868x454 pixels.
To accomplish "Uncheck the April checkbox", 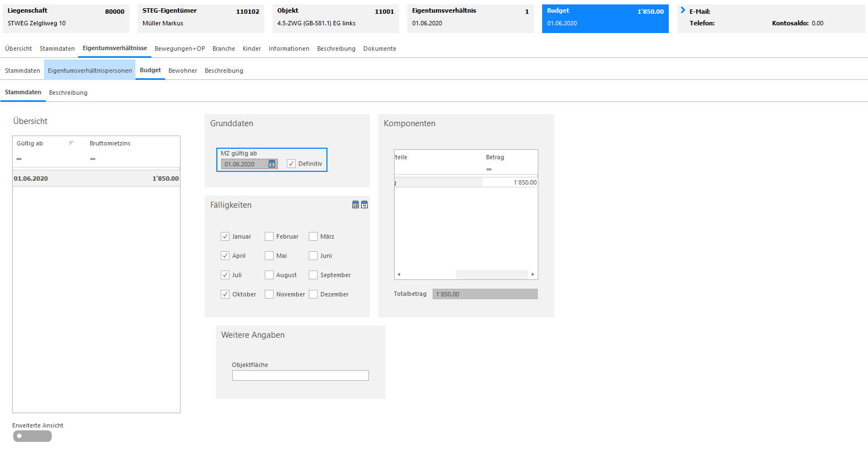I will click(x=225, y=256).
